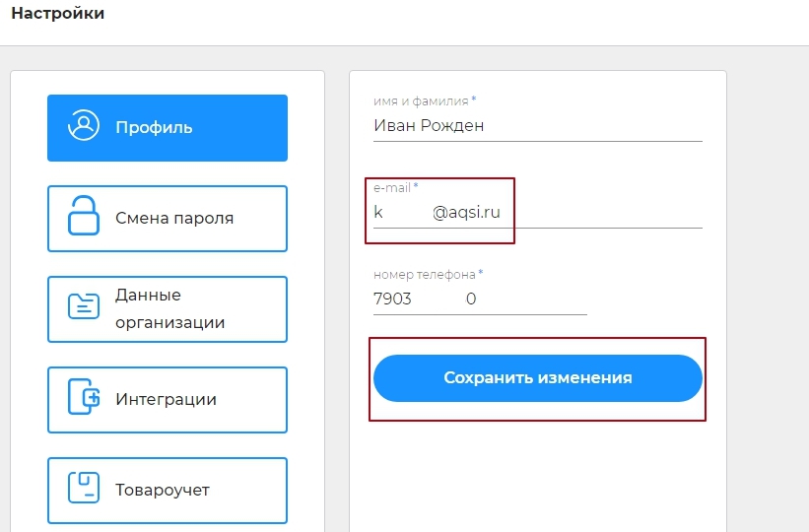Focus the e-mail input with @aqsi.ru
The height and width of the screenshot is (532, 809).
pyautogui.click(x=538, y=213)
